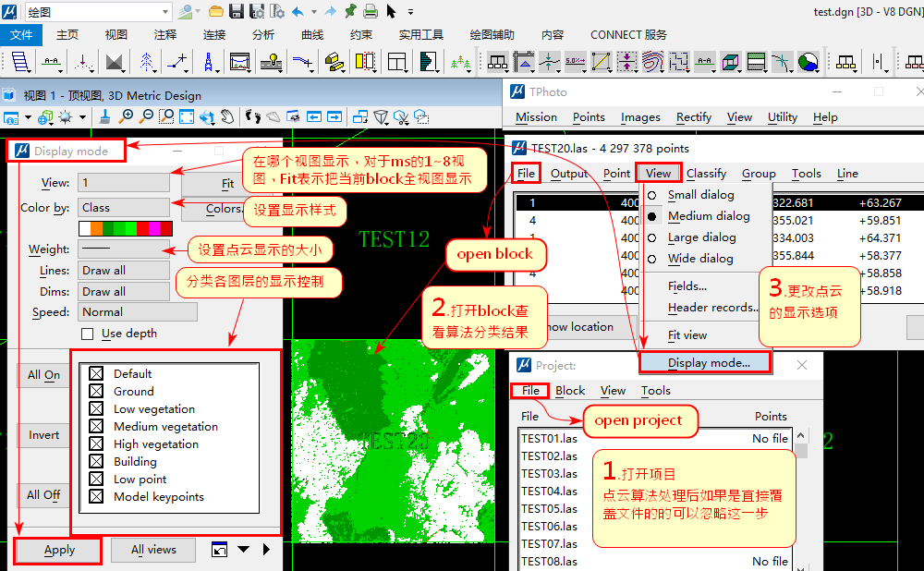Open the Block menu in Project window
This screenshot has height=571, width=924.
pos(570,391)
